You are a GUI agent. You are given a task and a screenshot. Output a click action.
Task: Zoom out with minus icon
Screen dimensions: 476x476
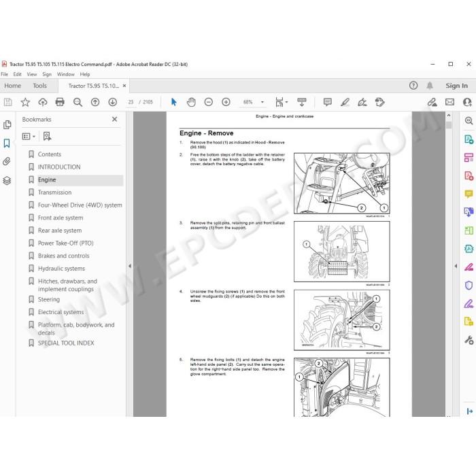209,102
